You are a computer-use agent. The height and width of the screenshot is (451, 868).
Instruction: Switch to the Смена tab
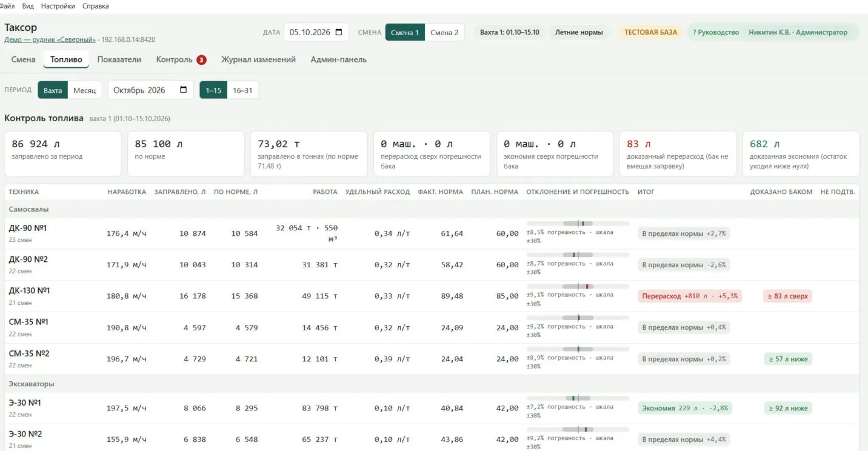[24, 59]
